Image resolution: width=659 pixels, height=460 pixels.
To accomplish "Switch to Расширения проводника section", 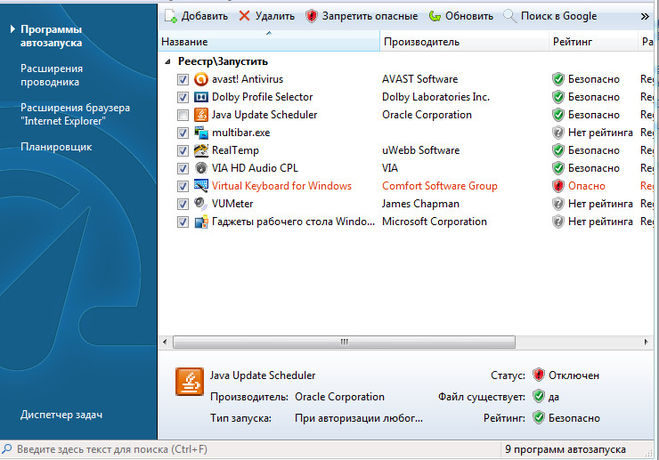I will pyautogui.click(x=51, y=75).
